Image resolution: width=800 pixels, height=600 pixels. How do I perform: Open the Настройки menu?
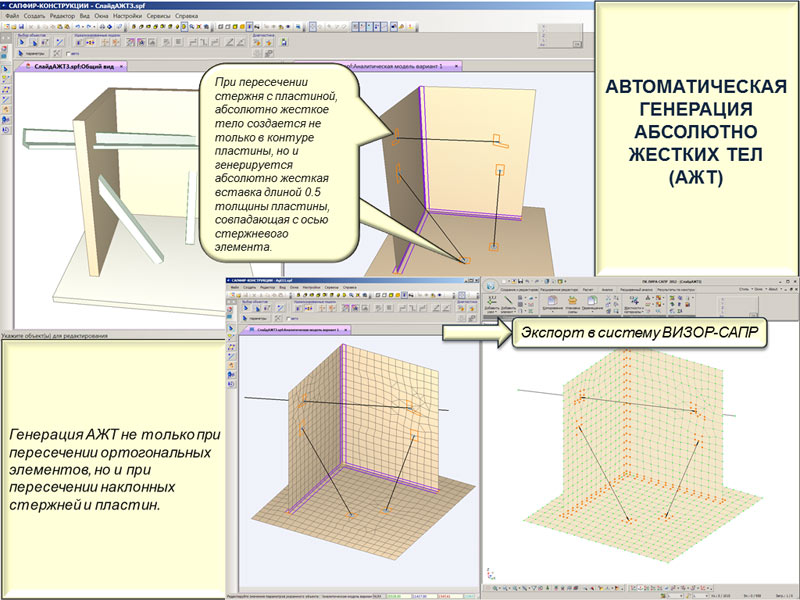tap(127, 17)
